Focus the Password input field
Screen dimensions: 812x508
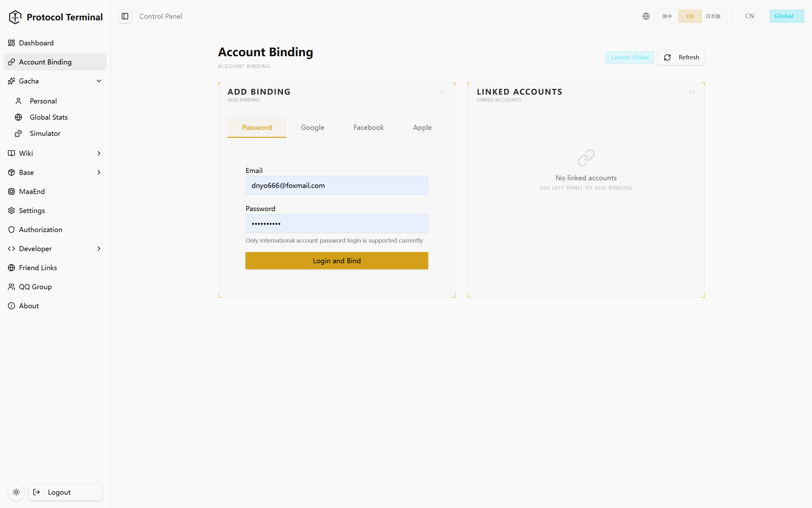coord(337,224)
